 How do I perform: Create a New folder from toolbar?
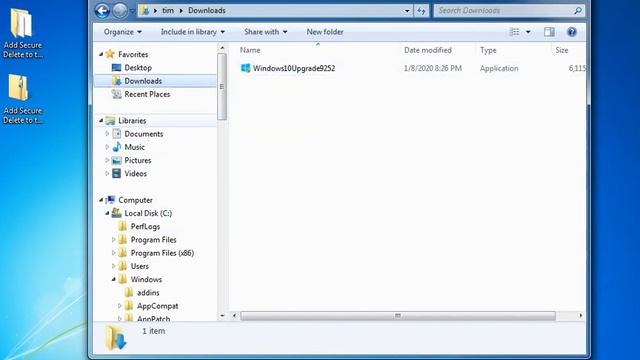point(325,32)
